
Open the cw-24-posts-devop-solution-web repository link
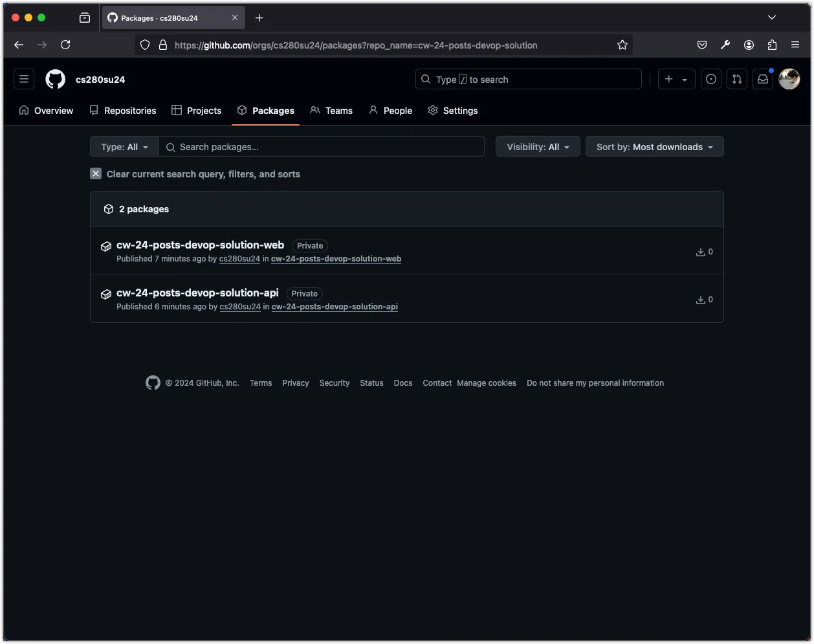click(x=336, y=259)
